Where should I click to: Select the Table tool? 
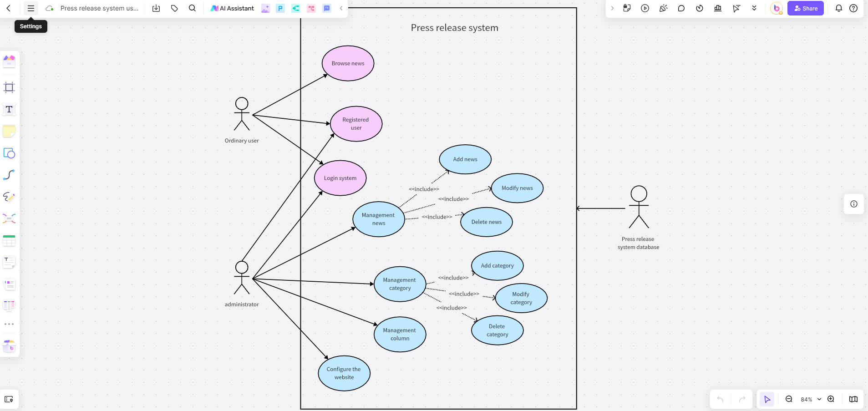tap(9, 240)
